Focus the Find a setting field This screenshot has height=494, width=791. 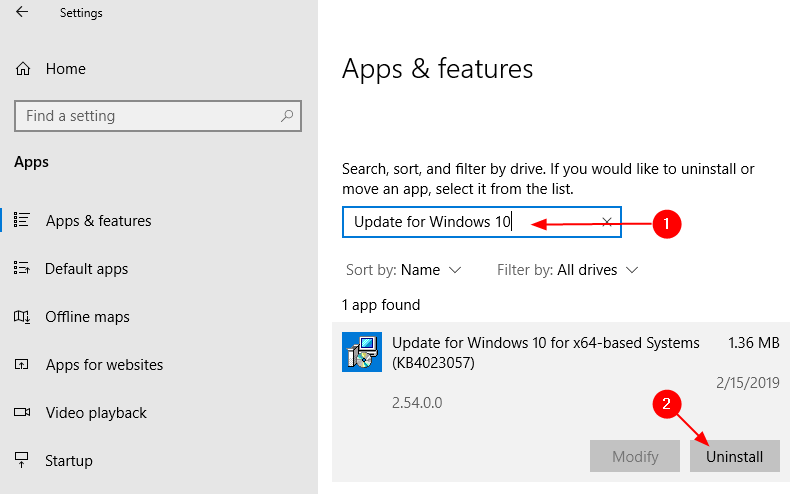(x=158, y=116)
